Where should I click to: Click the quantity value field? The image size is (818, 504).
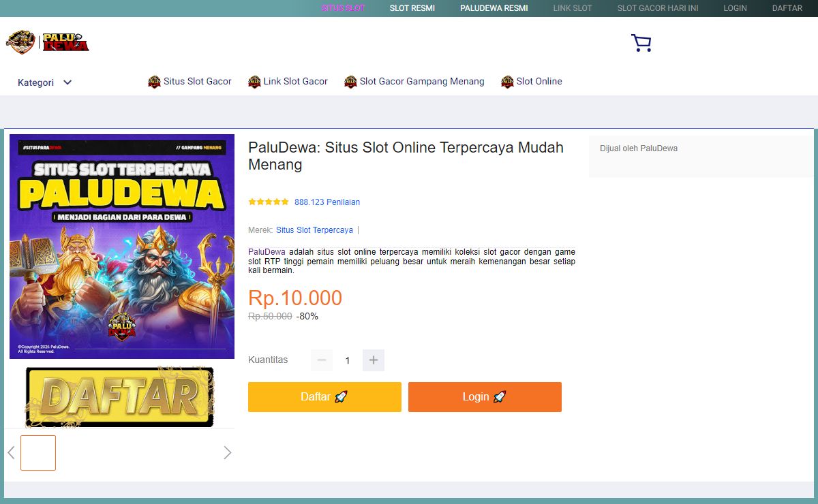(x=348, y=360)
